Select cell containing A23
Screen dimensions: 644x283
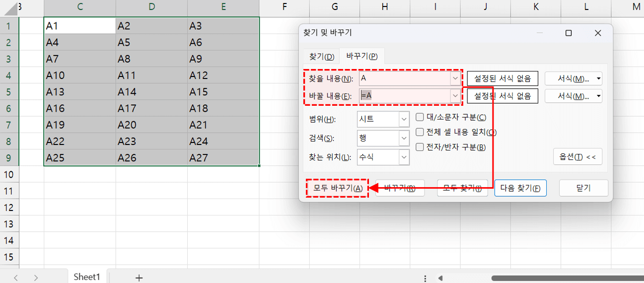[x=151, y=141]
